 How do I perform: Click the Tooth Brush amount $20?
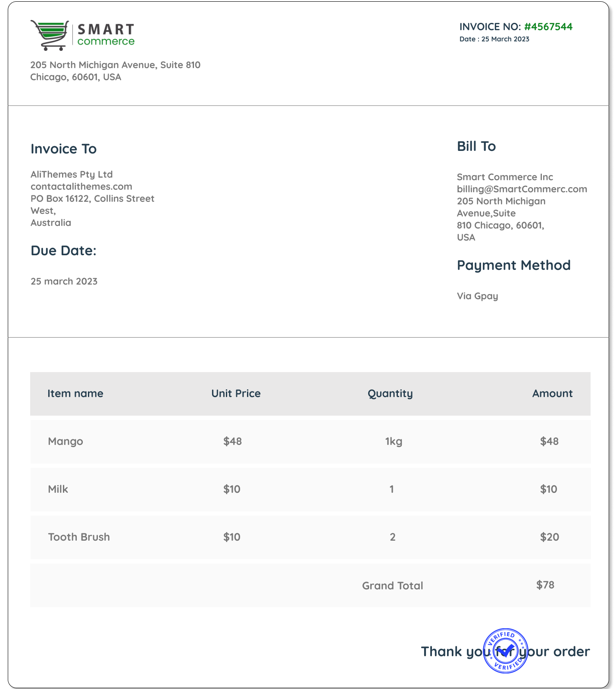[549, 537]
